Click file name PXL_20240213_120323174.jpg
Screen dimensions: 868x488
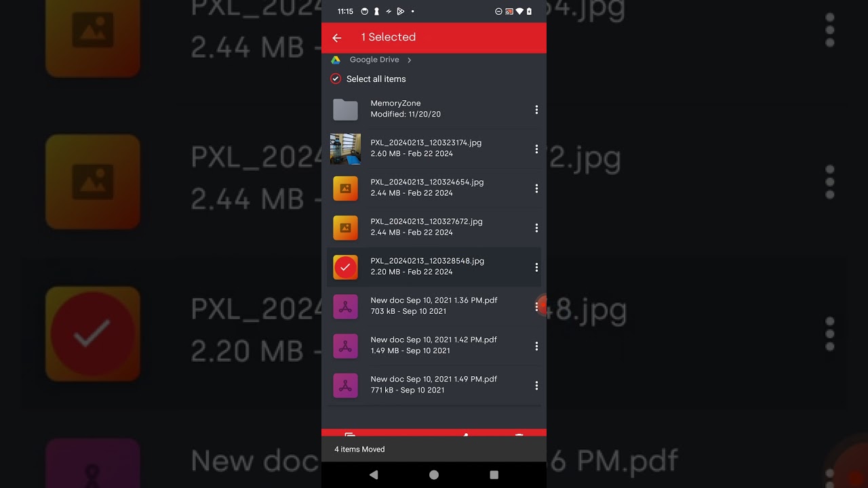[x=426, y=142]
